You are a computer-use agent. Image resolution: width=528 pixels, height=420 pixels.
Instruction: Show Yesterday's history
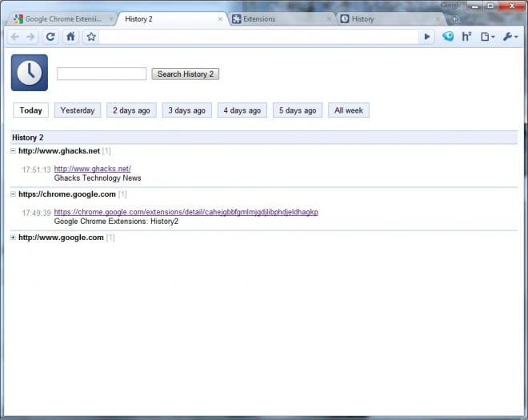78,110
